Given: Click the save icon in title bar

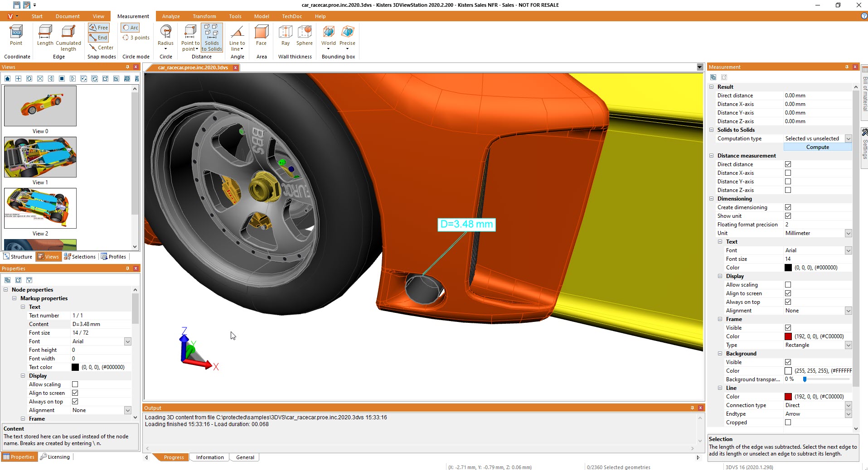Looking at the screenshot, I should coord(17,5).
